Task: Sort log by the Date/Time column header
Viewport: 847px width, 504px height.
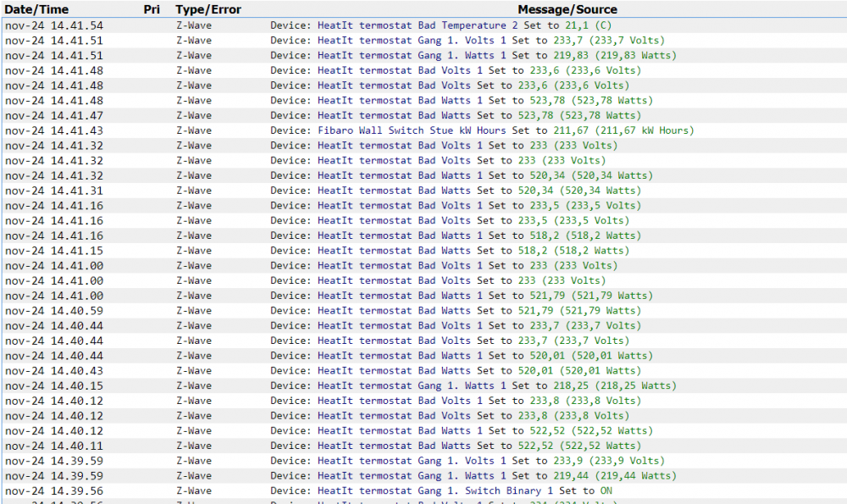Action: (x=36, y=9)
